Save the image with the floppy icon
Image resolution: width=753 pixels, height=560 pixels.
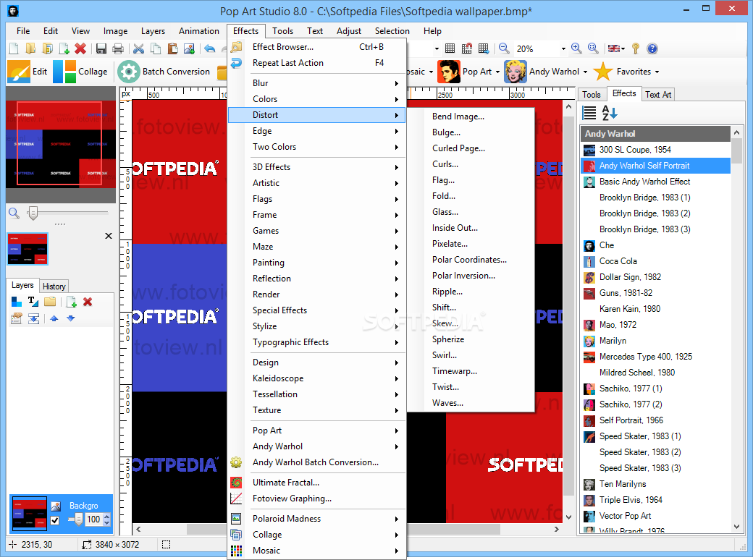click(101, 48)
